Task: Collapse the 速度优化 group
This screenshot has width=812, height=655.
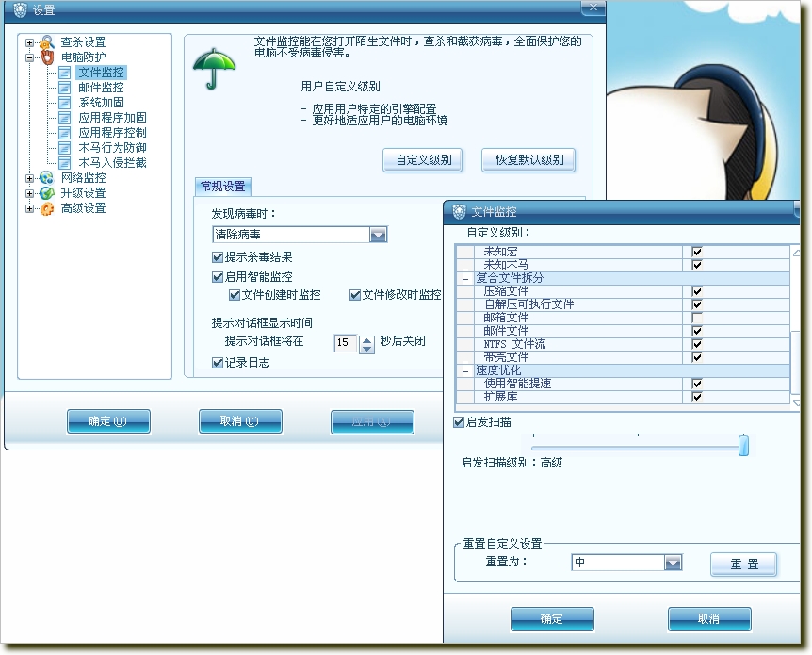Action: (x=465, y=371)
